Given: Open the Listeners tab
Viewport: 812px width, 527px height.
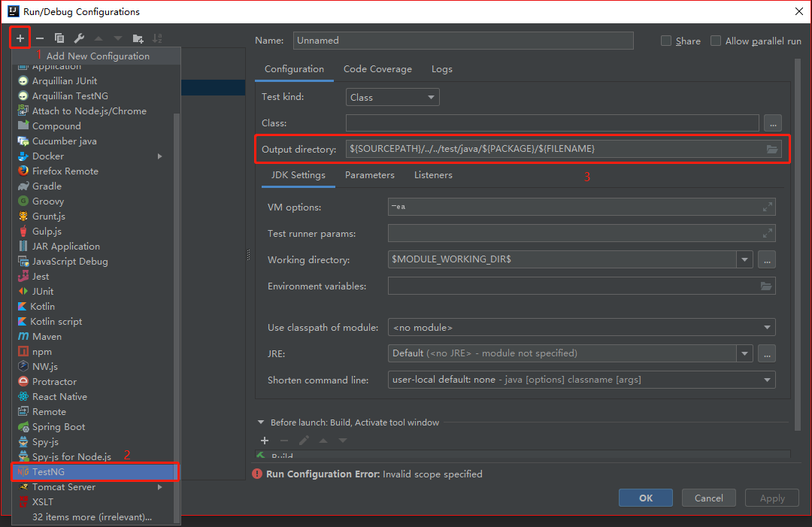Looking at the screenshot, I should (x=433, y=175).
